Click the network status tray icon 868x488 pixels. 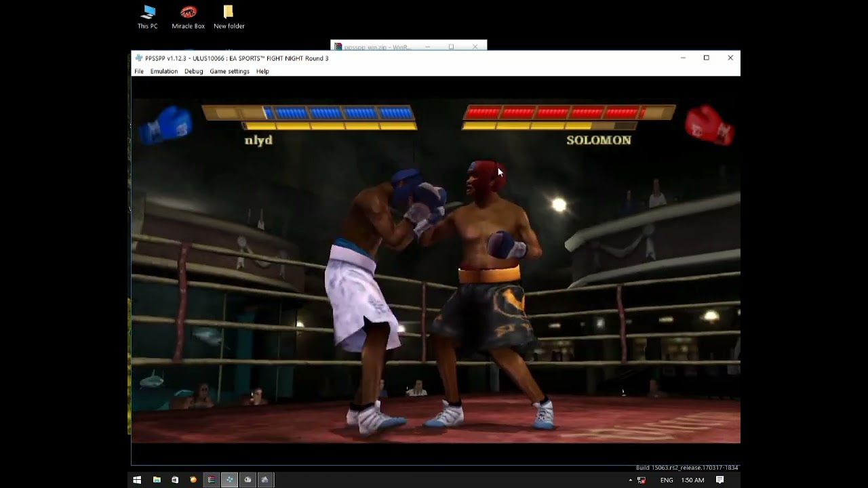(642, 480)
